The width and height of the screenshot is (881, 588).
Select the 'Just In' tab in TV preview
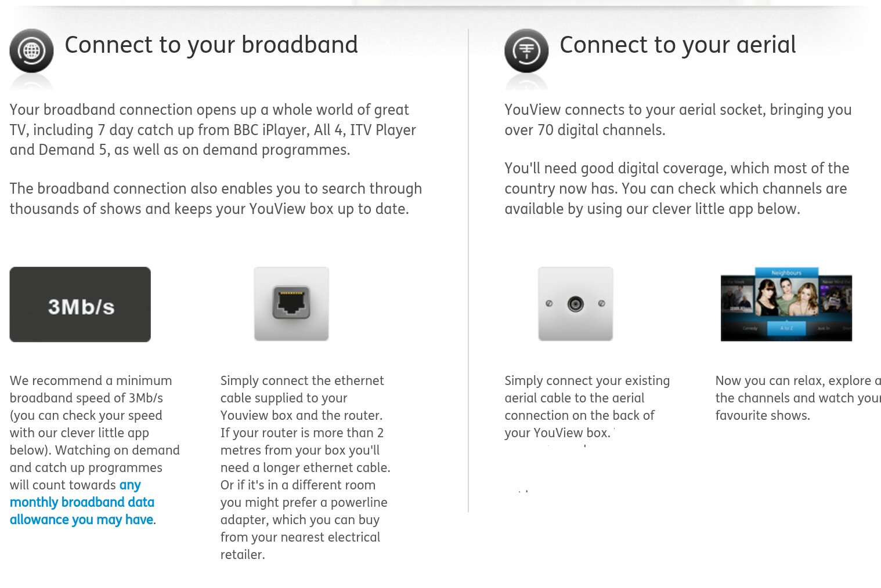(823, 328)
